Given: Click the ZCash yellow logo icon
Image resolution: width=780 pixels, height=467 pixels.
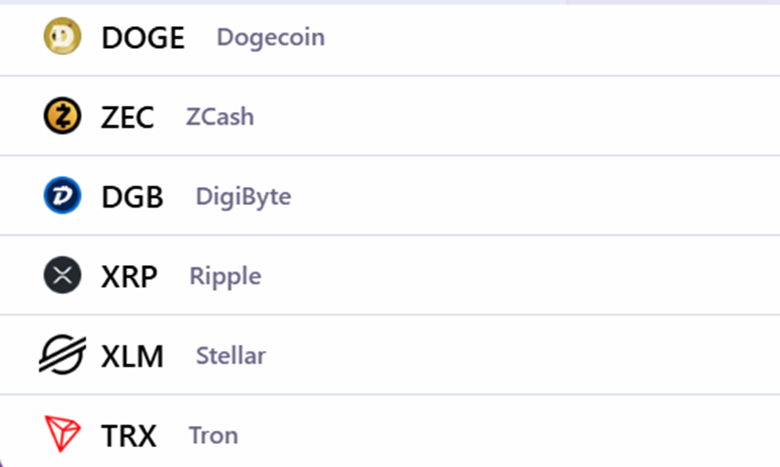Looking at the screenshot, I should coord(62,116).
